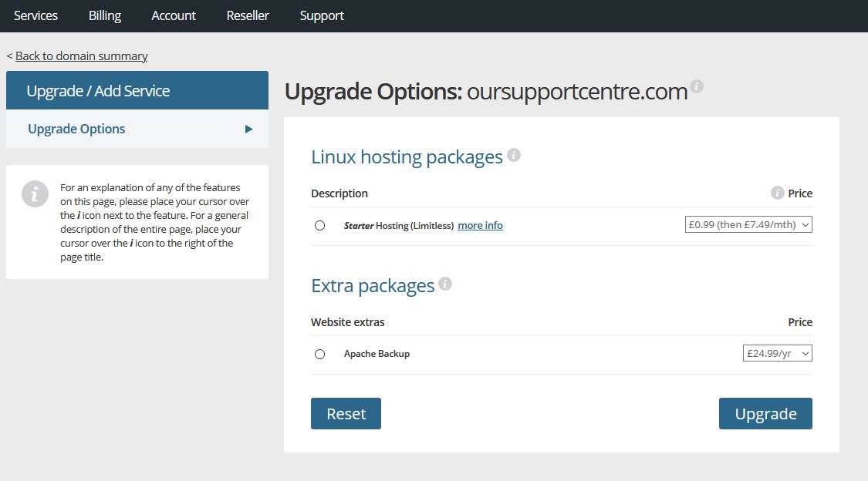Open the Billing menu
868x481 pixels.
104,15
